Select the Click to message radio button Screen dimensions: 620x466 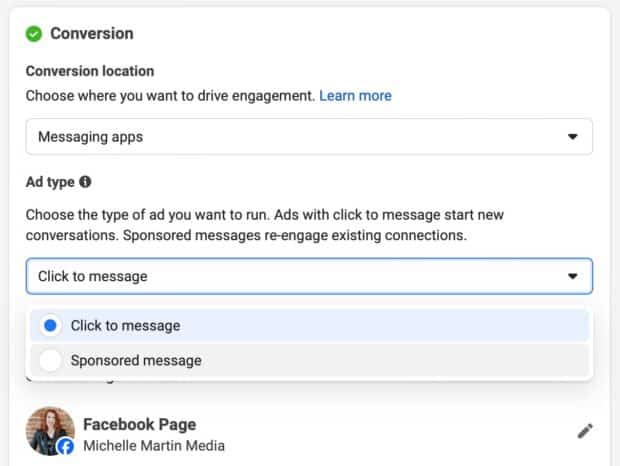pos(50,326)
